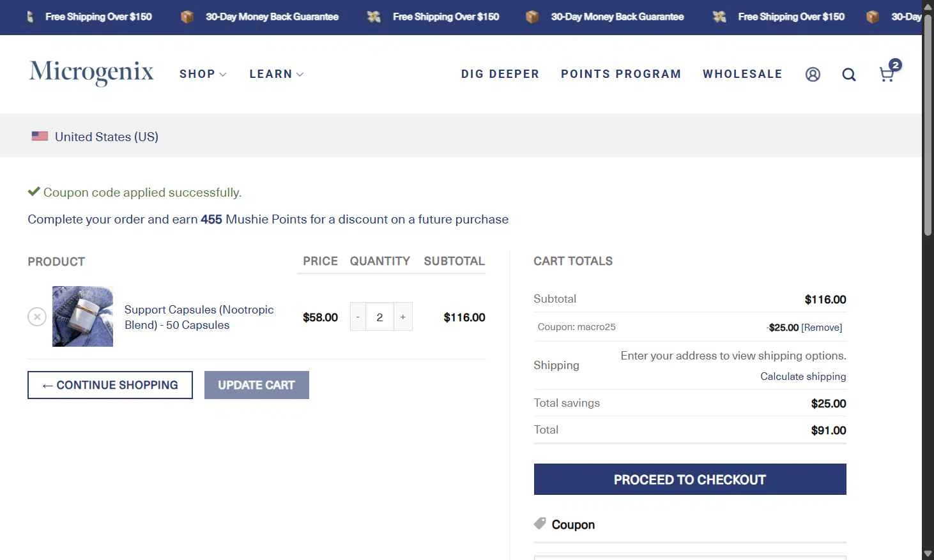Click the cart item count badge
This screenshot has width=934, height=560.
pyautogui.click(x=896, y=64)
